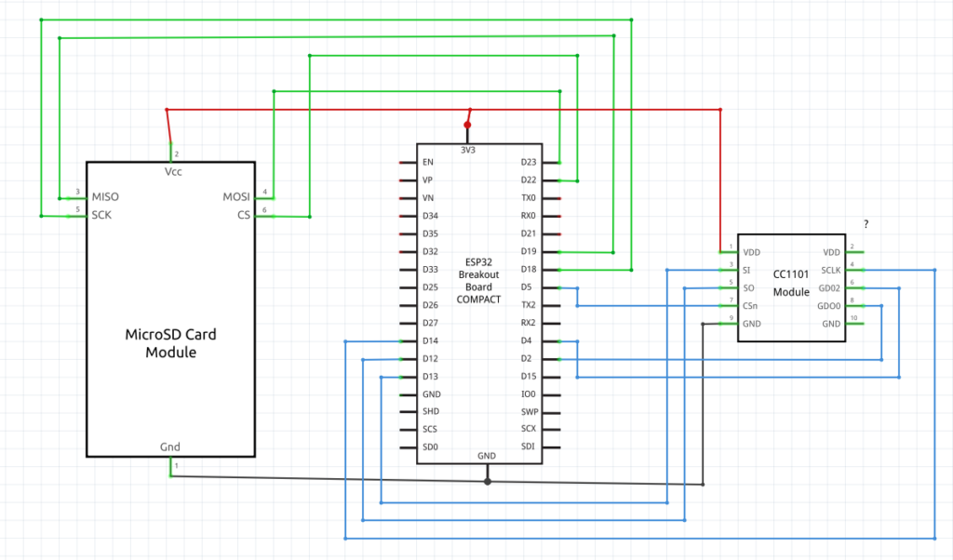Select the D21 pin on ESP32
This screenshot has width=953, height=560.
529,233
